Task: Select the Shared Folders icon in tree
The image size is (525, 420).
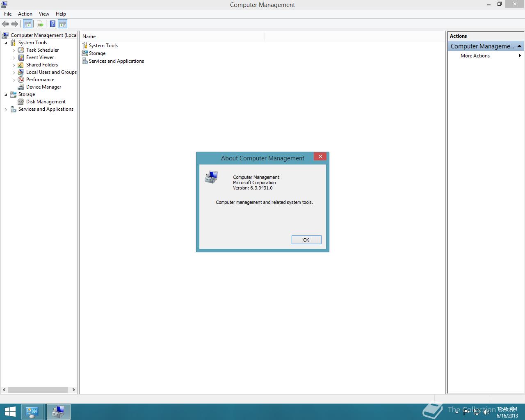Action: (21, 65)
